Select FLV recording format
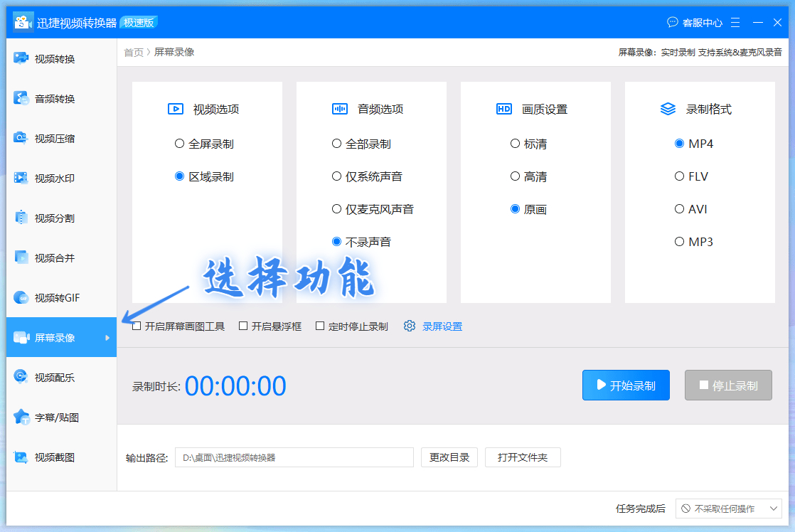 pyautogui.click(x=691, y=176)
